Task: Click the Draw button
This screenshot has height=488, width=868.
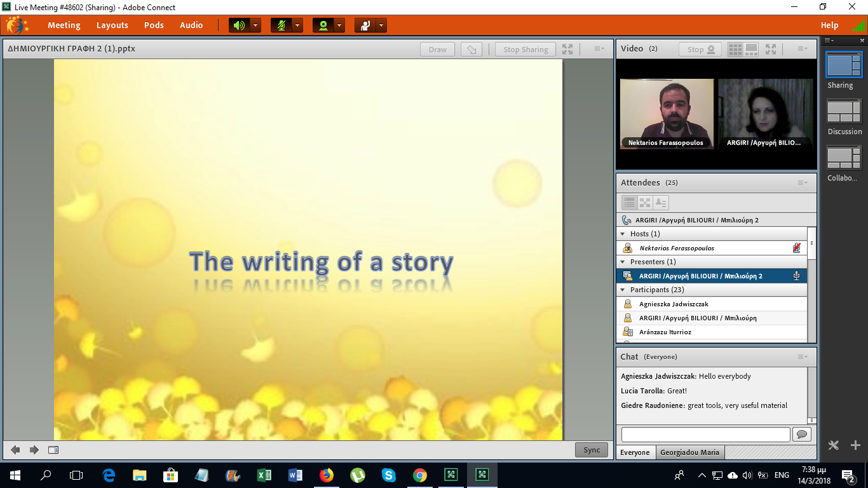Action: click(x=438, y=50)
